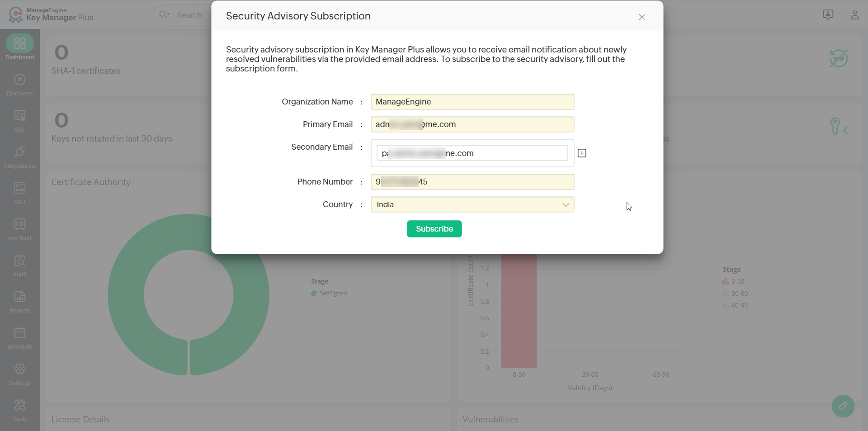
Task: Open the Reports sidebar icon
Action: point(19,301)
